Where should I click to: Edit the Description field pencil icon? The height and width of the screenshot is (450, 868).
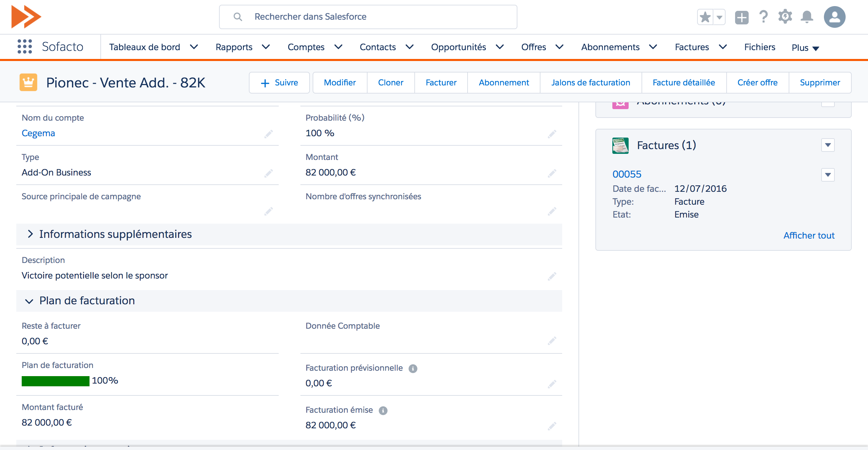point(552,277)
